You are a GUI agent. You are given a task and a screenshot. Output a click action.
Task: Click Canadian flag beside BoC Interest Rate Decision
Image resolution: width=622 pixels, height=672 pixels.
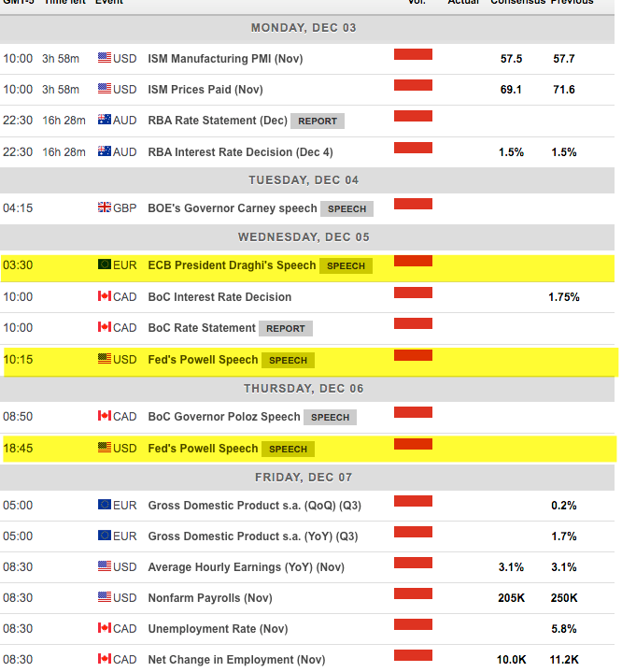[x=105, y=297]
